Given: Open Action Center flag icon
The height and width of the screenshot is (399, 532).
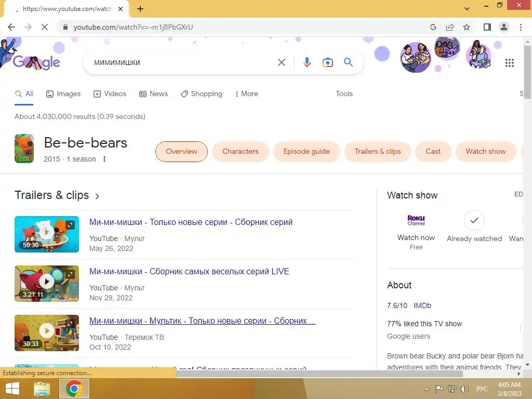Looking at the screenshot, I should pos(439,389).
